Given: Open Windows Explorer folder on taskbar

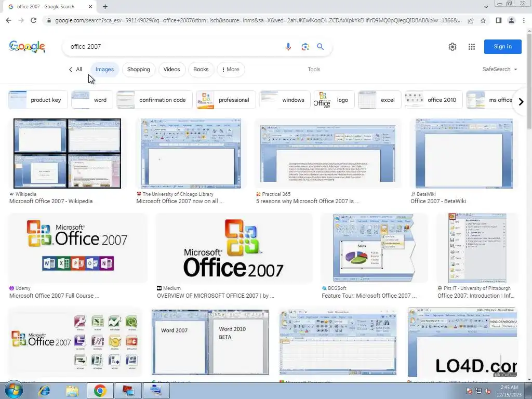Looking at the screenshot, I should 72,391.
